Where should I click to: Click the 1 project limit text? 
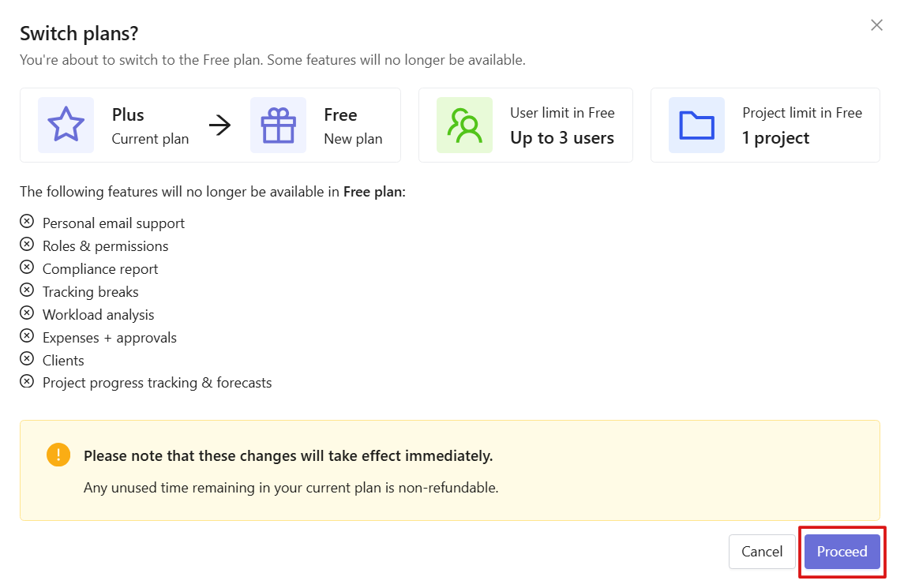point(775,138)
